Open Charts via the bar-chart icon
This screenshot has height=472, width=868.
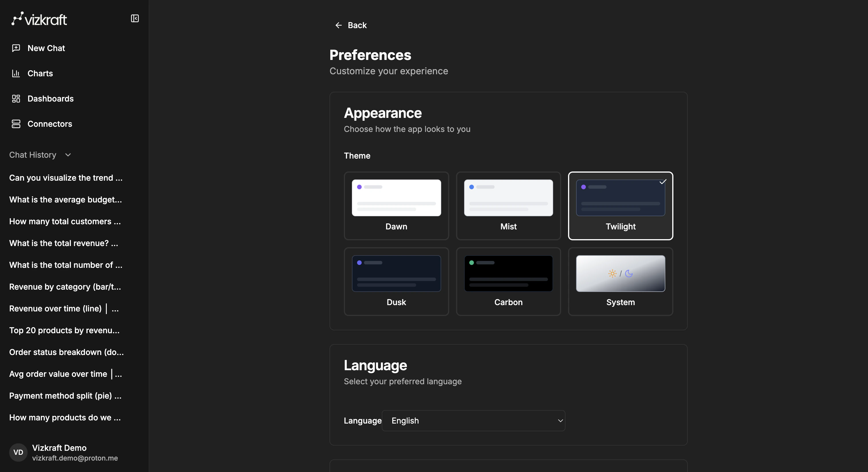point(16,73)
